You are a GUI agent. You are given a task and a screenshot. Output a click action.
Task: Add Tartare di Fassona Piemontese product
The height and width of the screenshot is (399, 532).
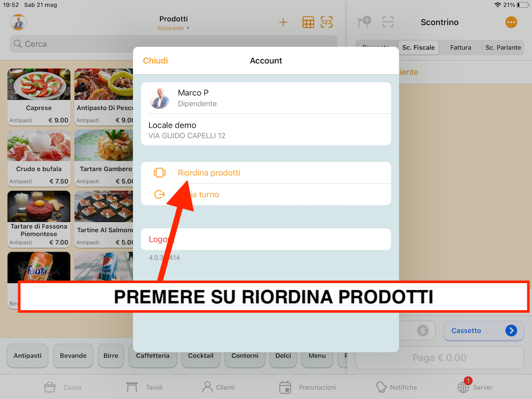coord(39,219)
